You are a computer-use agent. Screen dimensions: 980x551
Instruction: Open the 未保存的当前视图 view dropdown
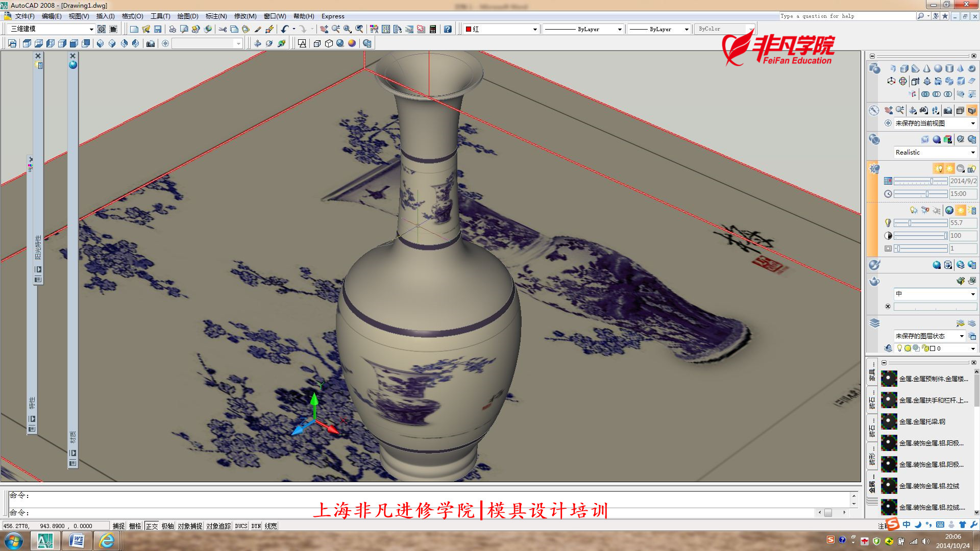(x=935, y=123)
